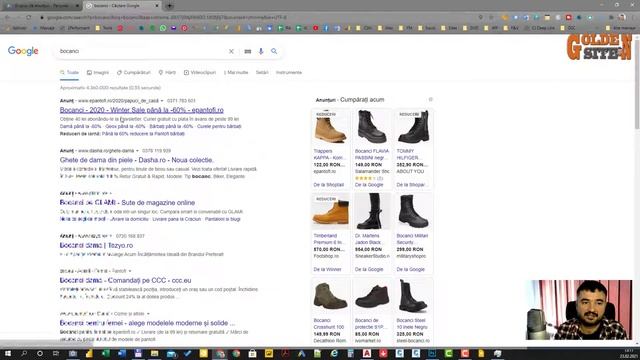Open Setări in the search menu bar
This screenshot has width=640, height=360.
tap(262, 73)
